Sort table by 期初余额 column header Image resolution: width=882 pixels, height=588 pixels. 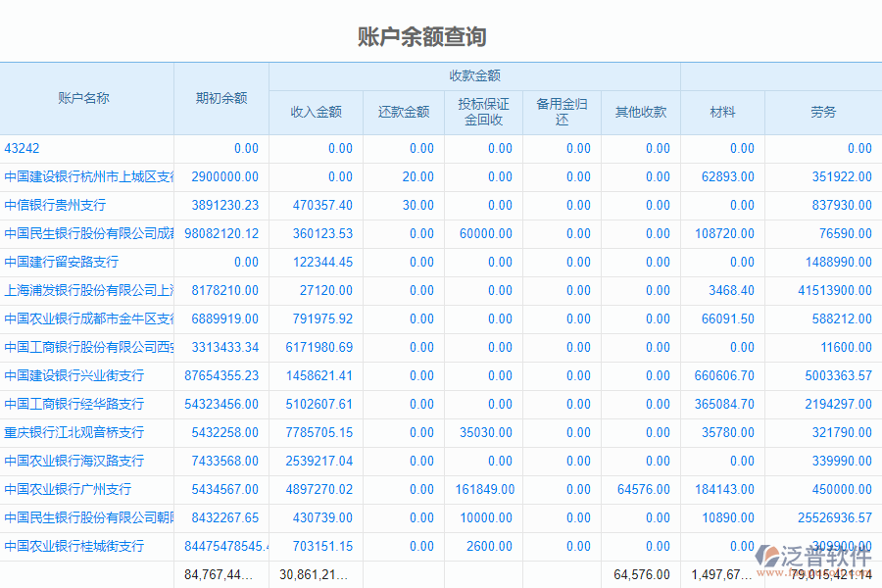coord(221,98)
